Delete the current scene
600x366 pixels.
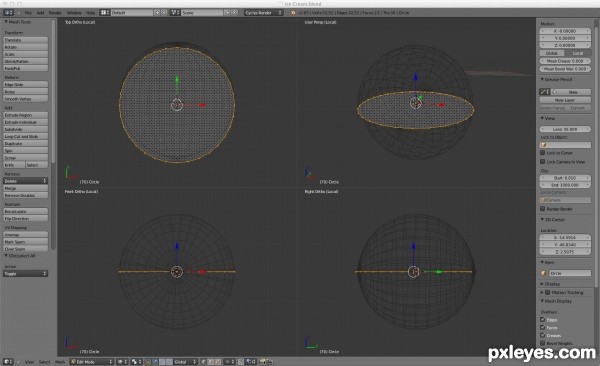[235, 13]
